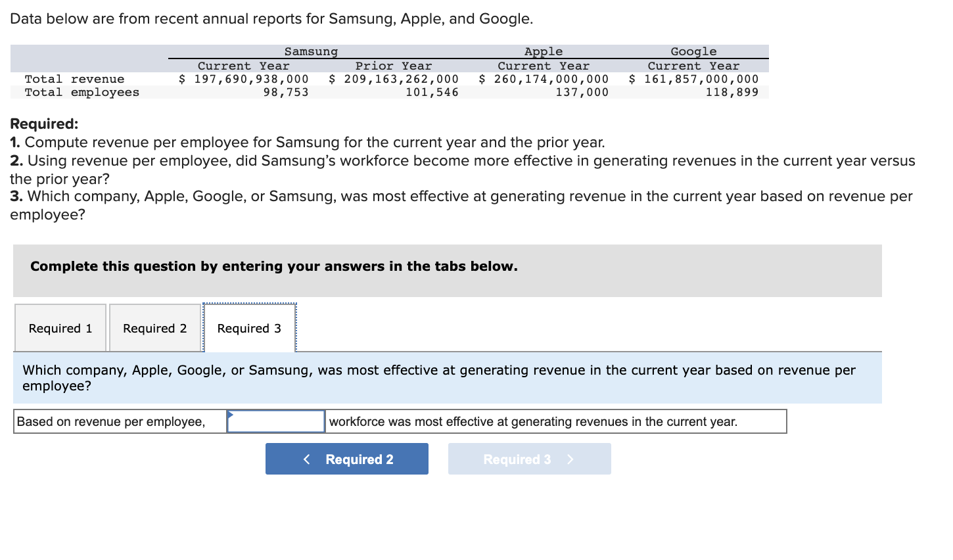
Task: Click the Samsung column header
Action: [310, 51]
